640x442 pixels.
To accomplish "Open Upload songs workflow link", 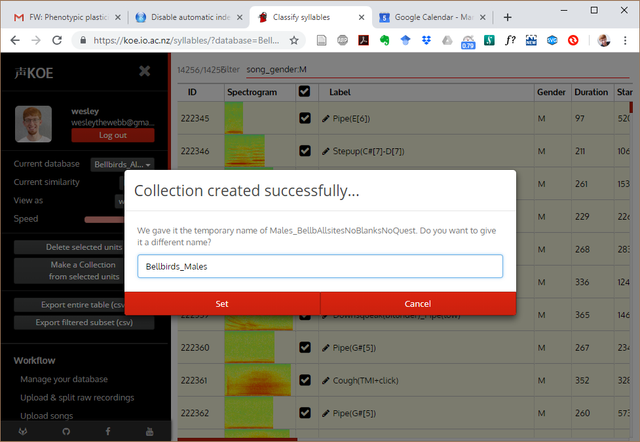I will 47,415.
